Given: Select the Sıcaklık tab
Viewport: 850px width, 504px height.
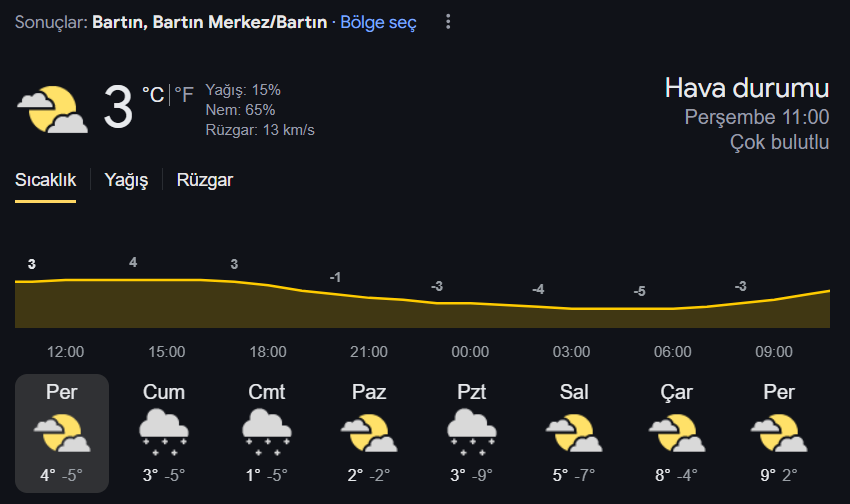Looking at the screenshot, I should (46, 180).
